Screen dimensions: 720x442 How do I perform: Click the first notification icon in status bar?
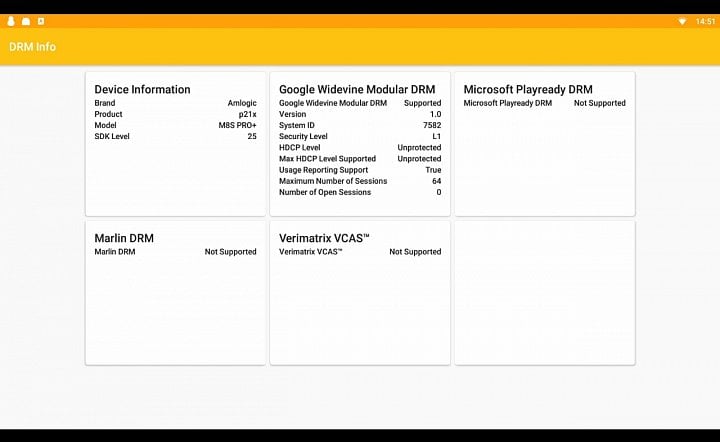point(11,21)
